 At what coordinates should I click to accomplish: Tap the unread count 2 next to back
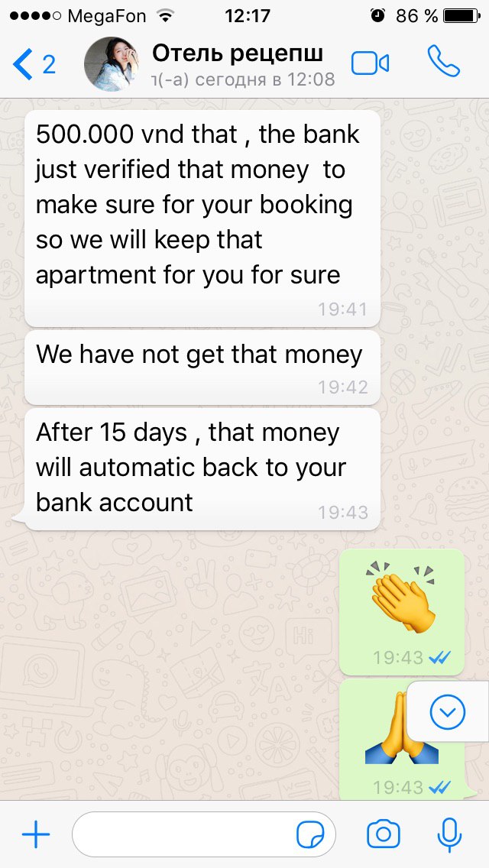[x=49, y=65]
